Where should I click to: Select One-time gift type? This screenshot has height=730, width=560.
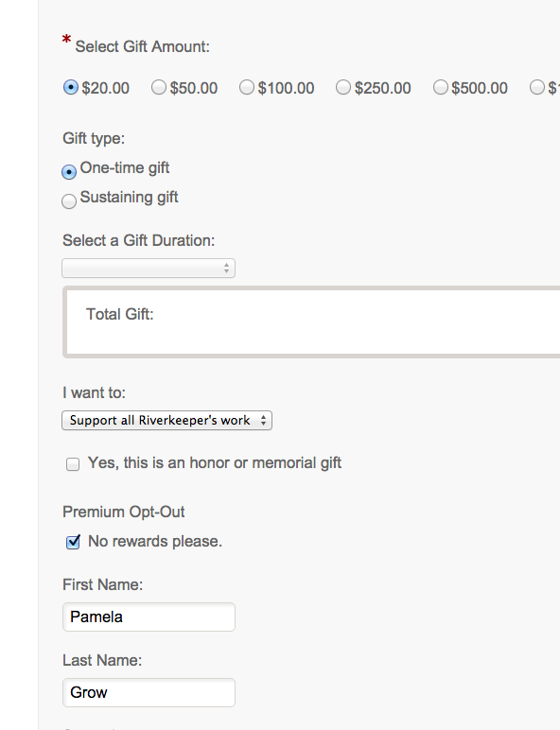(x=69, y=172)
